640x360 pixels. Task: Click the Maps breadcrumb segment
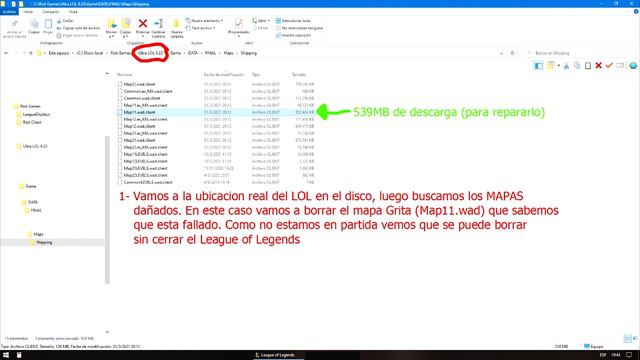[228, 53]
